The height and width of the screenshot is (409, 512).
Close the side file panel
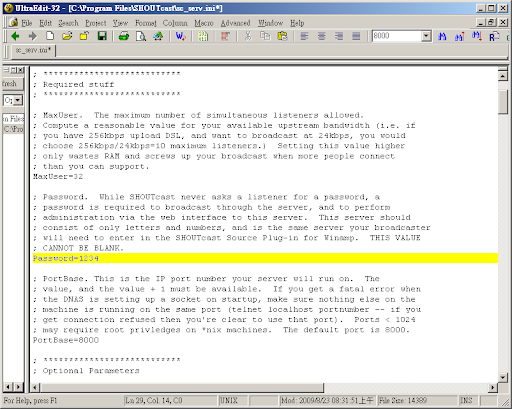coord(20,70)
